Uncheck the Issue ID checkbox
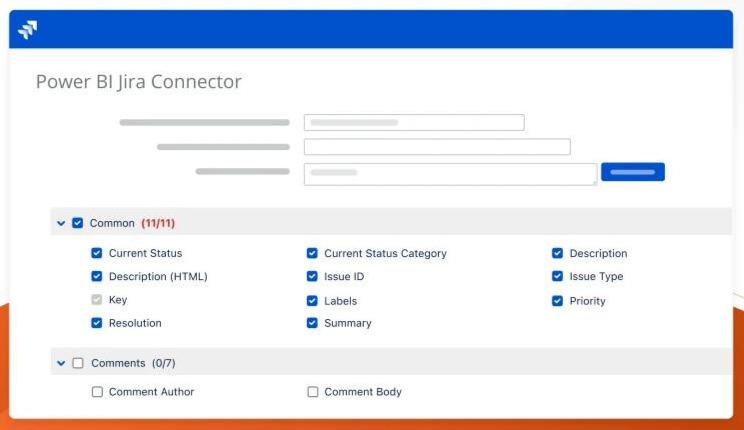Image resolution: width=744 pixels, height=430 pixels. [312, 276]
